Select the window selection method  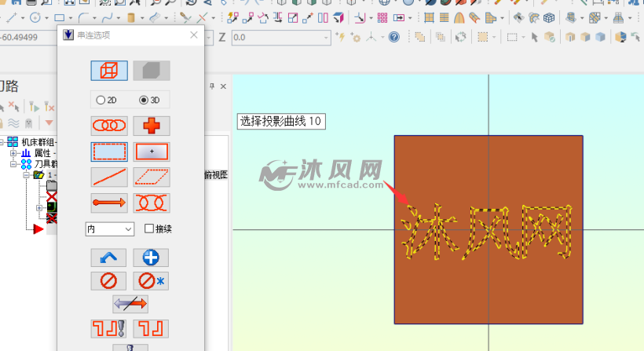(109, 152)
